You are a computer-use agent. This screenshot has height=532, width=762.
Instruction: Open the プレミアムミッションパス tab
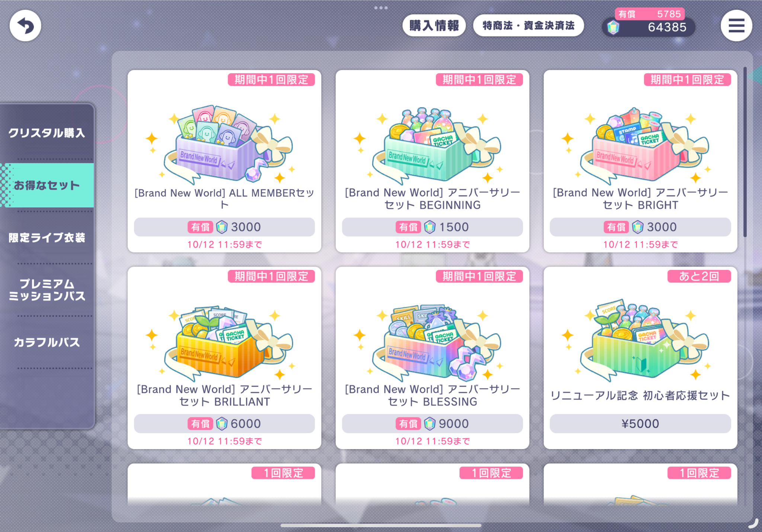tap(47, 290)
